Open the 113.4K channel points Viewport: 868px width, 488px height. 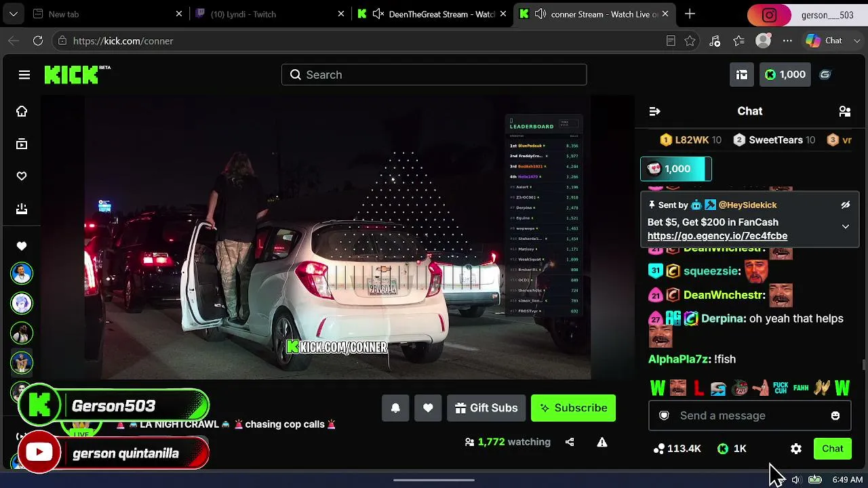677,449
